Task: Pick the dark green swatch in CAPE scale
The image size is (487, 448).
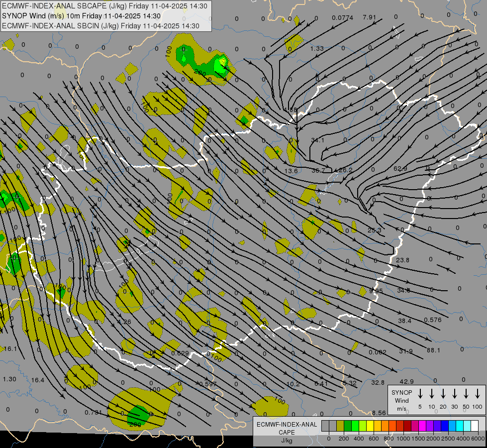Action: tap(348, 426)
